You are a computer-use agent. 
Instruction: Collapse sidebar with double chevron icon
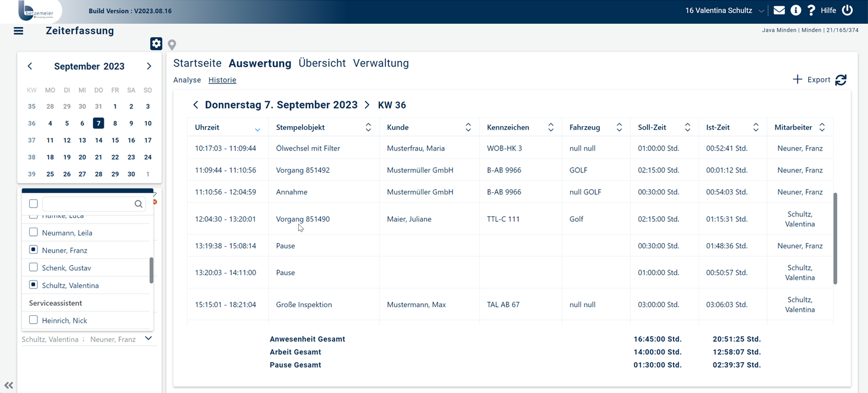(x=8, y=385)
